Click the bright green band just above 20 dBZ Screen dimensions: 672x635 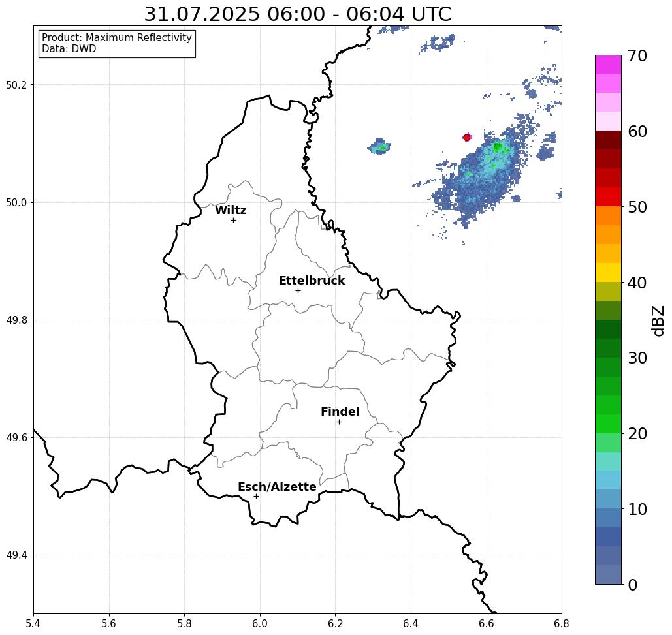(608, 424)
